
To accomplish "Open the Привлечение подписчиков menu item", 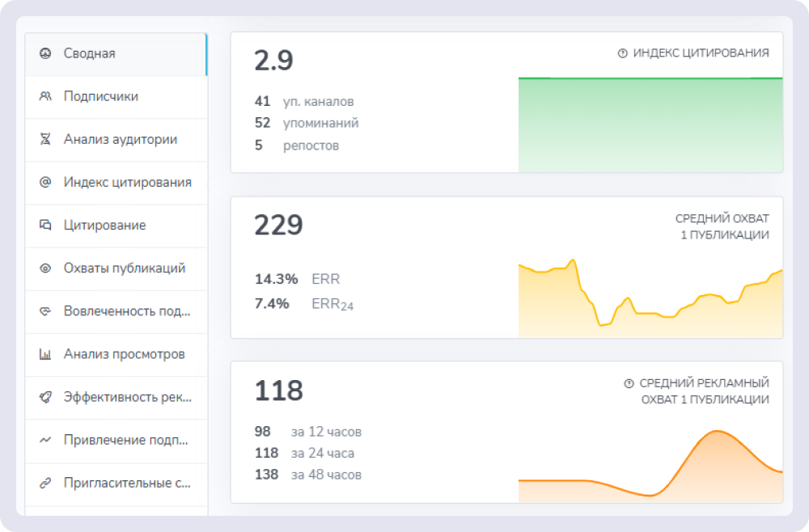I will pyautogui.click(x=125, y=441).
